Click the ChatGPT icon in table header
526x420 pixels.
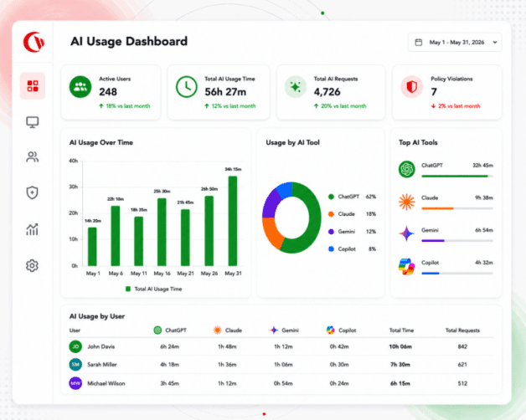pos(157,330)
